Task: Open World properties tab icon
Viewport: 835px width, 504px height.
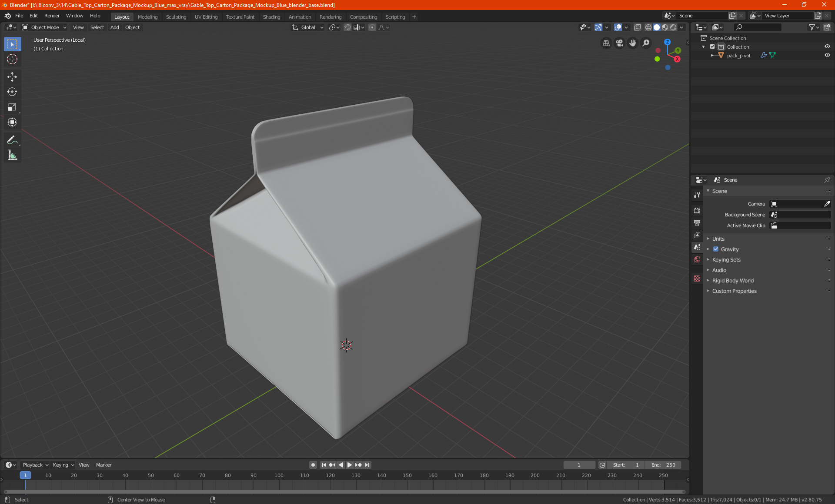Action: pyautogui.click(x=697, y=259)
